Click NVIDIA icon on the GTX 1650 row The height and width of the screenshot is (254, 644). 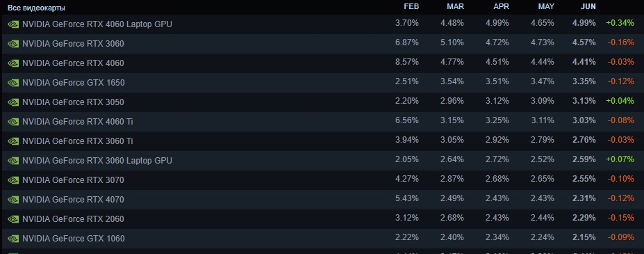pyautogui.click(x=13, y=83)
